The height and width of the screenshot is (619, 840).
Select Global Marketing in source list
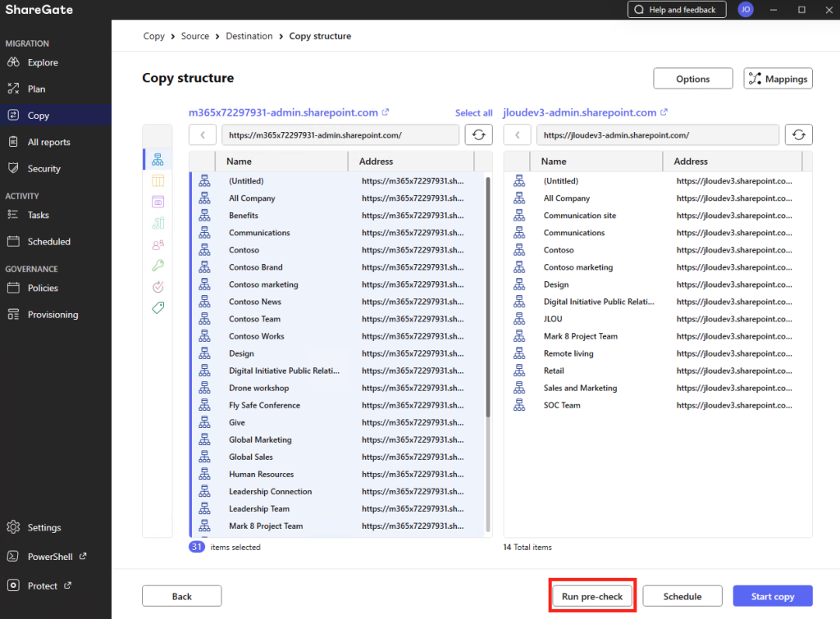337,439
